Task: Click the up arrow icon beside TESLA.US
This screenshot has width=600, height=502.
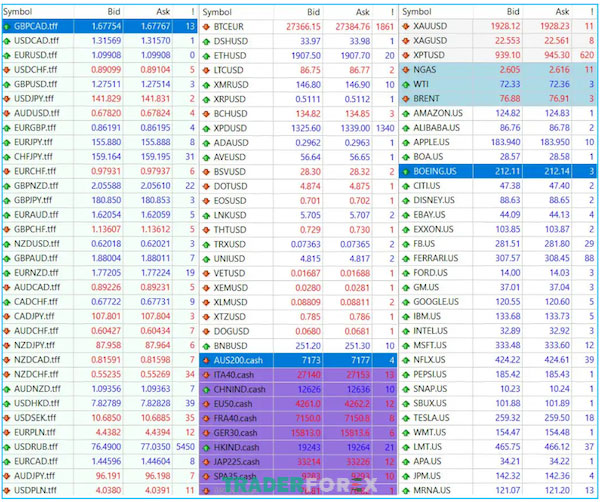Action: click(x=406, y=418)
